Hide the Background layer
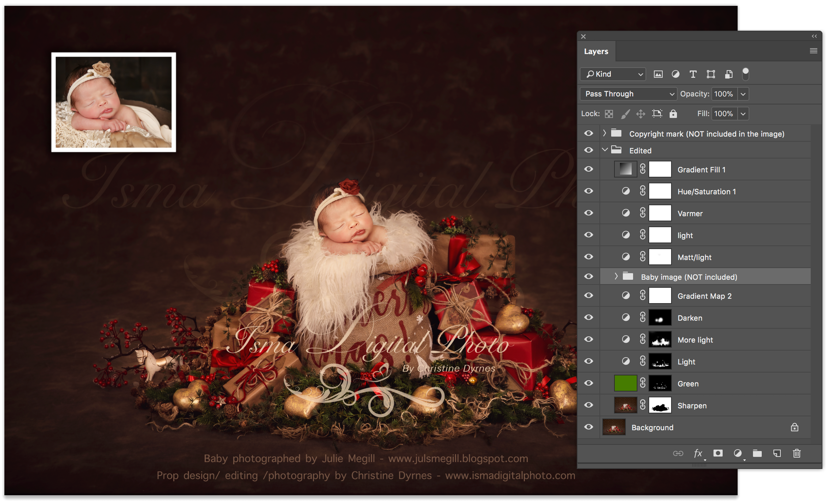 [588, 427]
